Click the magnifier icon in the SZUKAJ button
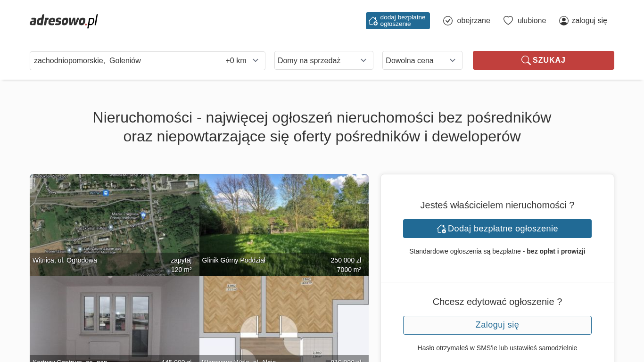Screen dimensions: 644x362 coord(526,60)
